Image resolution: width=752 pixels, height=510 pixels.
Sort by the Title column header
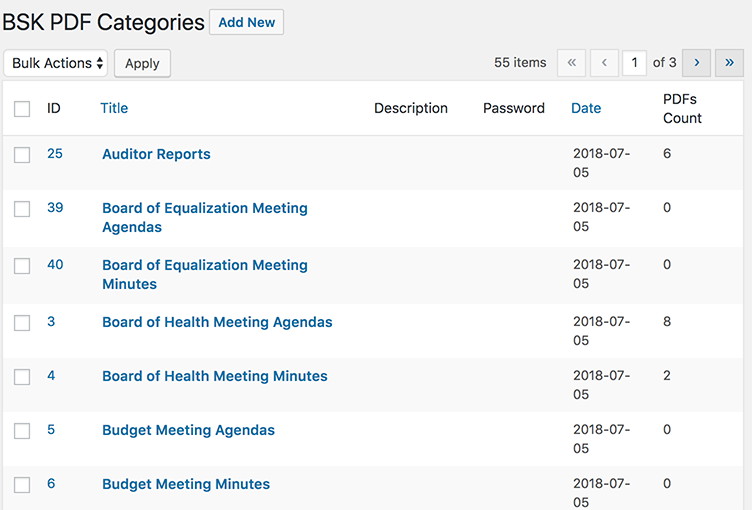click(x=114, y=108)
